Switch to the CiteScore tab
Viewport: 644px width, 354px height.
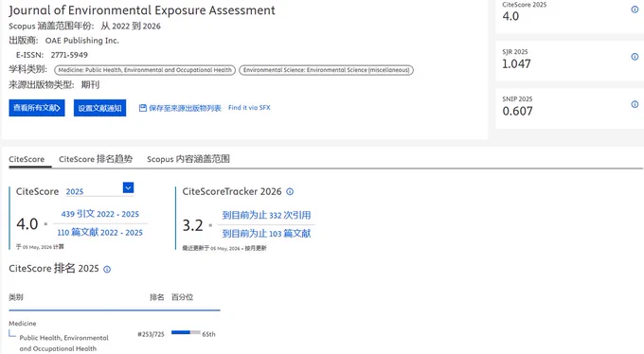click(27, 159)
